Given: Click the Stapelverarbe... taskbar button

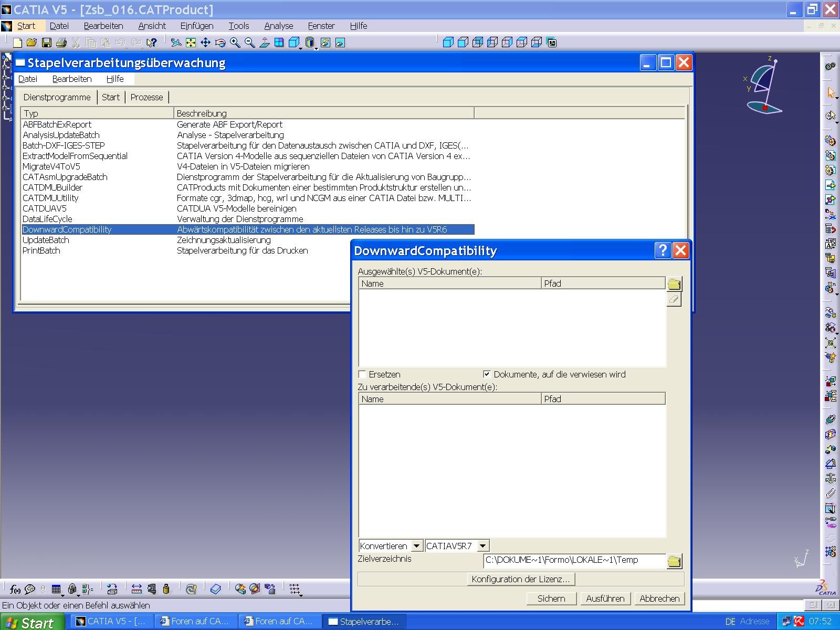Looking at the screenshot, I should (x=364, y=622).
